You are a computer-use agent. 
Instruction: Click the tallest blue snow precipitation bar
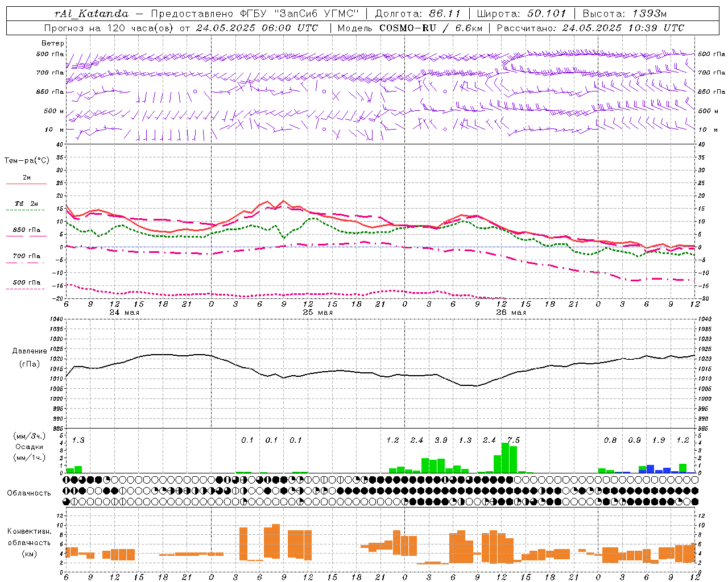click(650, 469)
